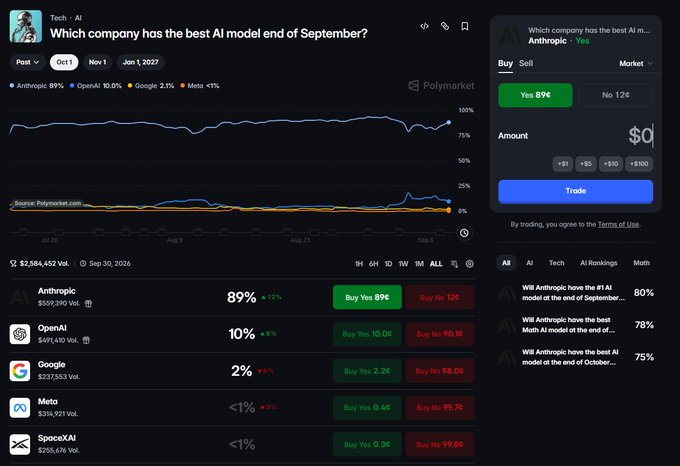This screenshot has height=466, width=680.
Task: Select the AI related filter tab
Action: (530, 263)
